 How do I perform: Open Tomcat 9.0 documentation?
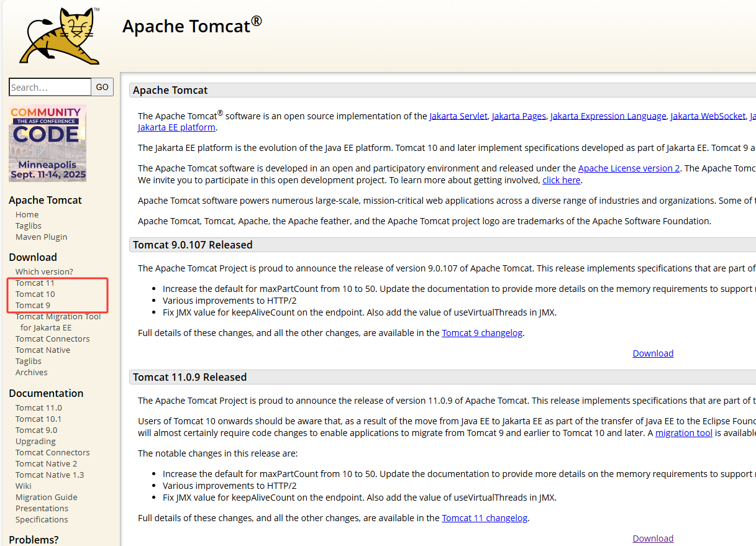[x=36, y=430]
